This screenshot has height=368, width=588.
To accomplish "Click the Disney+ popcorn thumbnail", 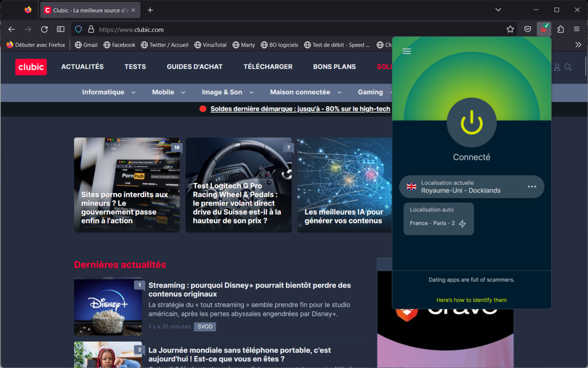I will click(108, 307).
